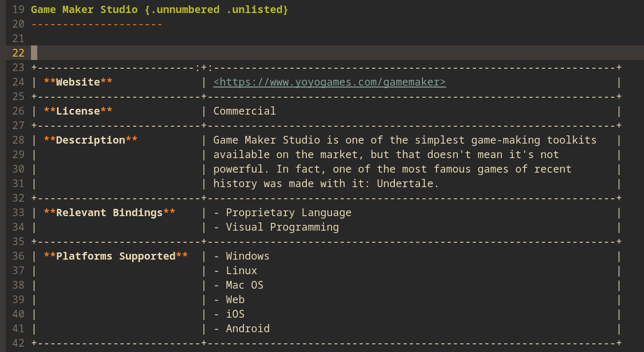Click the bold 'Relevant Bindings' cell

tap(109, 213)
